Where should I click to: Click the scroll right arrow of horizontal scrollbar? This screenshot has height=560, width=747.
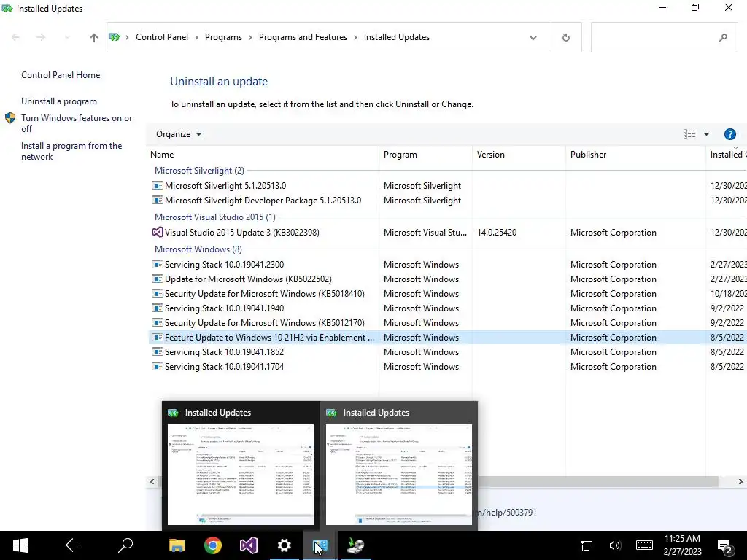pyautogui.click(x=741, y=481)
